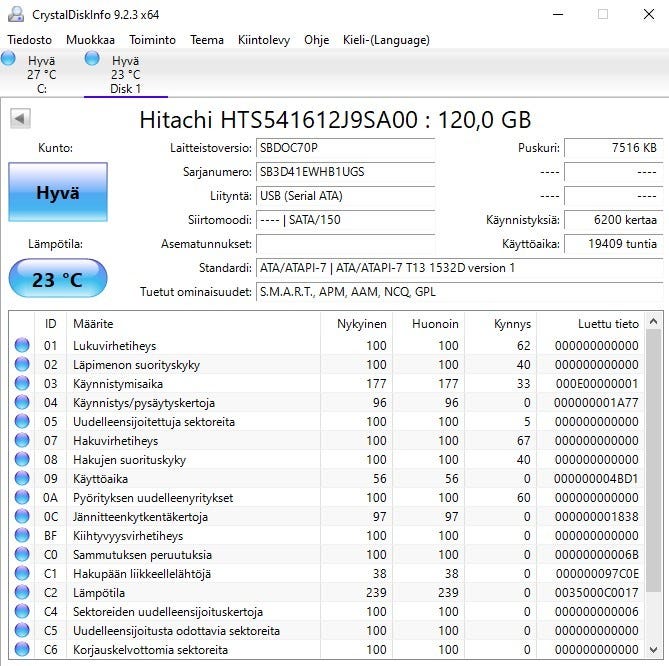Click the ID column header
The image size is (669, 666).
[x=50, y=324]
